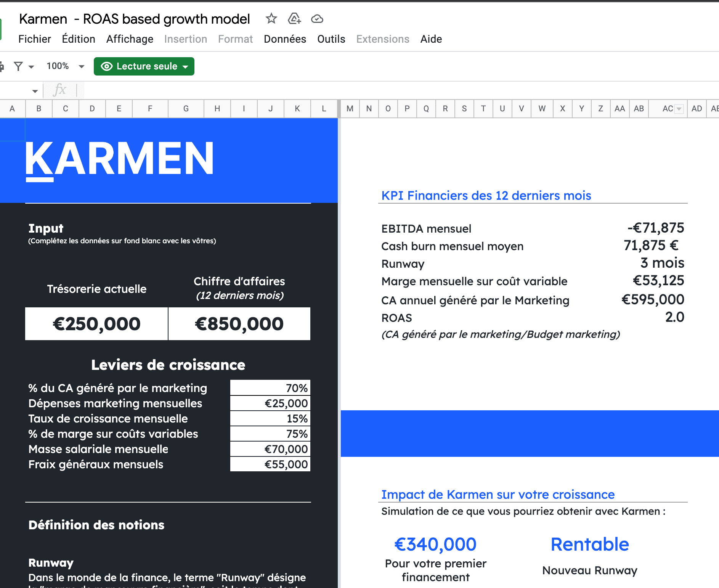Select the €25,000 marketing spend cell
The image size is (719, 588).
click(x=270, y=403)
